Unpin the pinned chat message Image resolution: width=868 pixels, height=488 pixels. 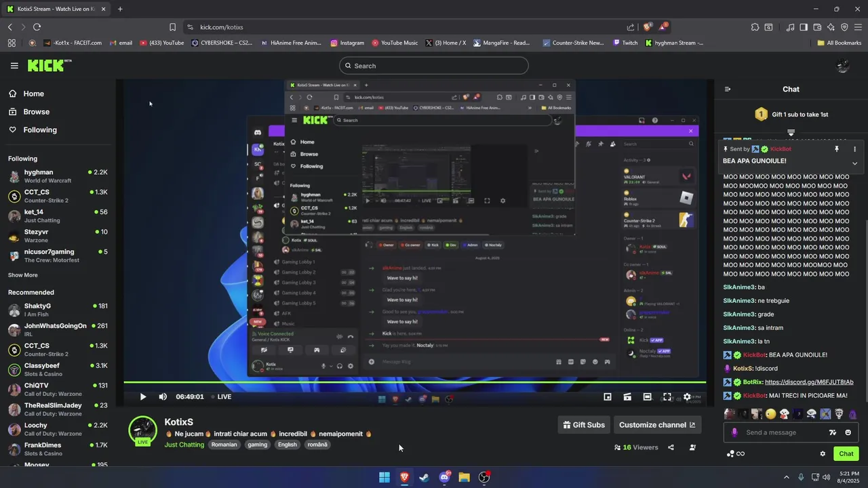837,149
